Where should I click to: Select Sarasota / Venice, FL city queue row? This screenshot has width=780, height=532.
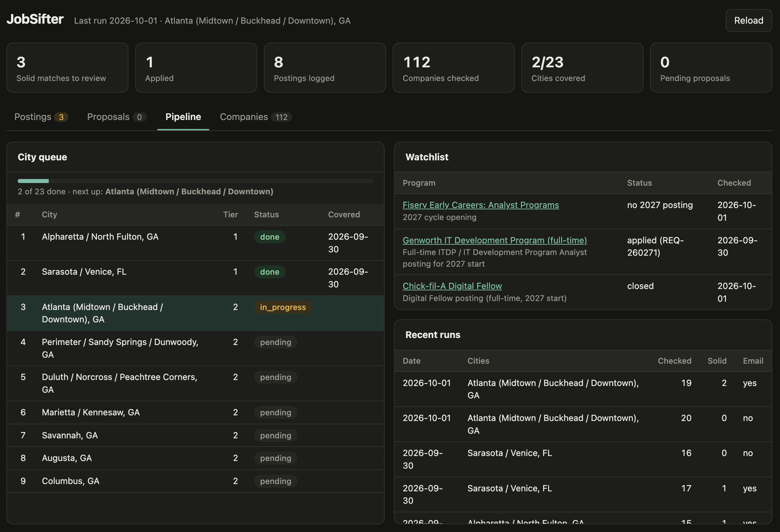[x=196, y=278]
